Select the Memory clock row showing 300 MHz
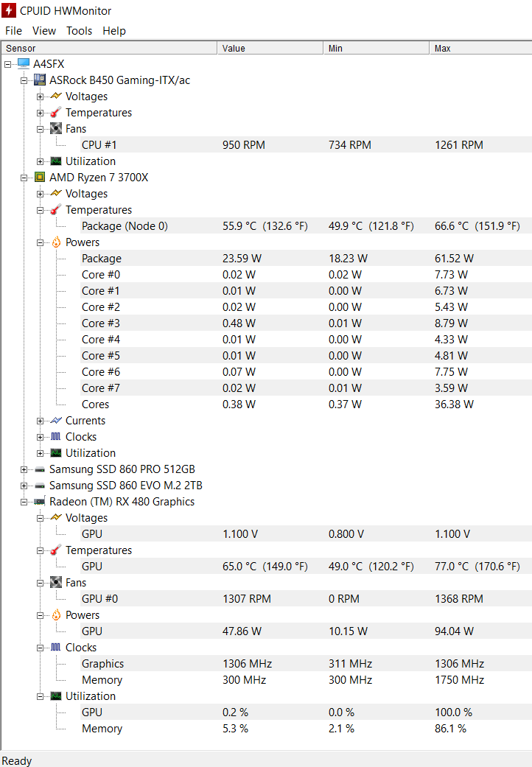 point(306,680)
